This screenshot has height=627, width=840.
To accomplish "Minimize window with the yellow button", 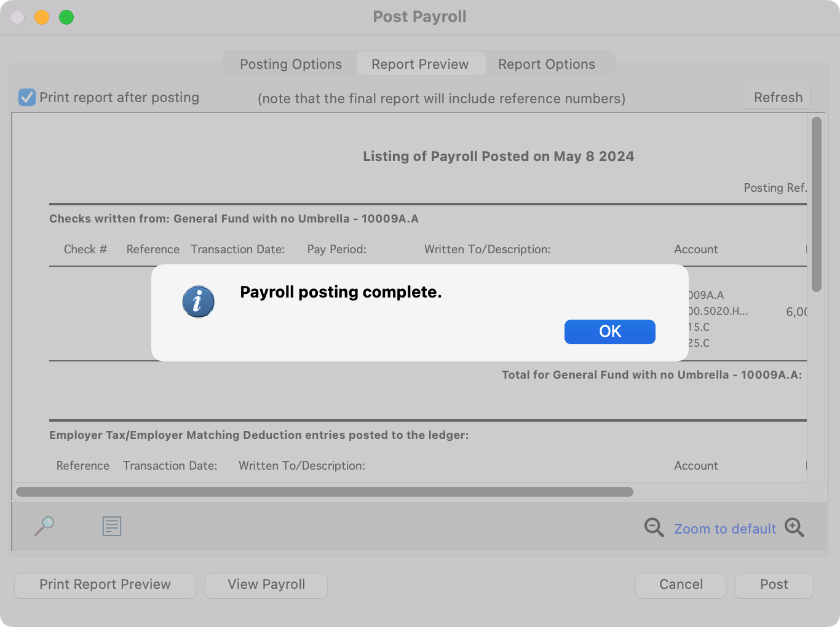I will coord(42,17).
